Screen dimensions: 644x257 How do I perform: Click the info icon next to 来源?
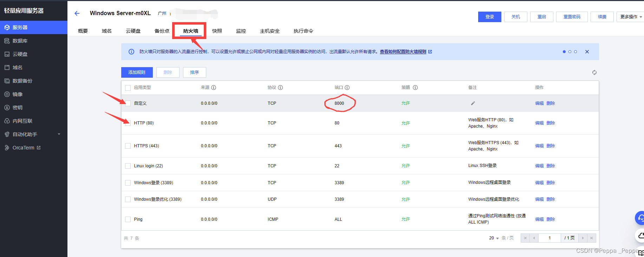(214, 88)
